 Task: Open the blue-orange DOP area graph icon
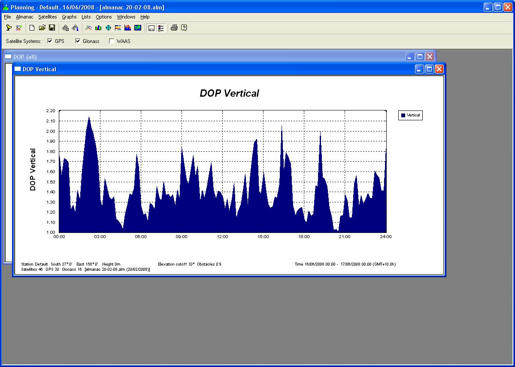point(128,28)
